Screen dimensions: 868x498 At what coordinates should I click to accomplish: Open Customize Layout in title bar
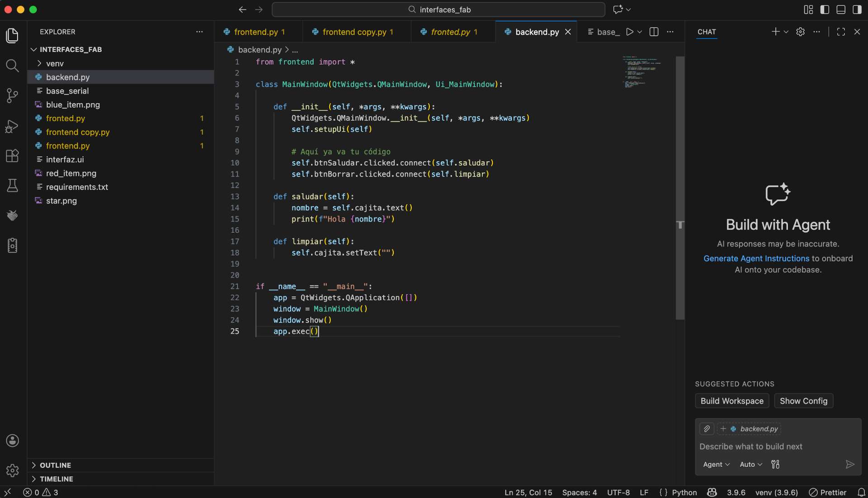808,9
